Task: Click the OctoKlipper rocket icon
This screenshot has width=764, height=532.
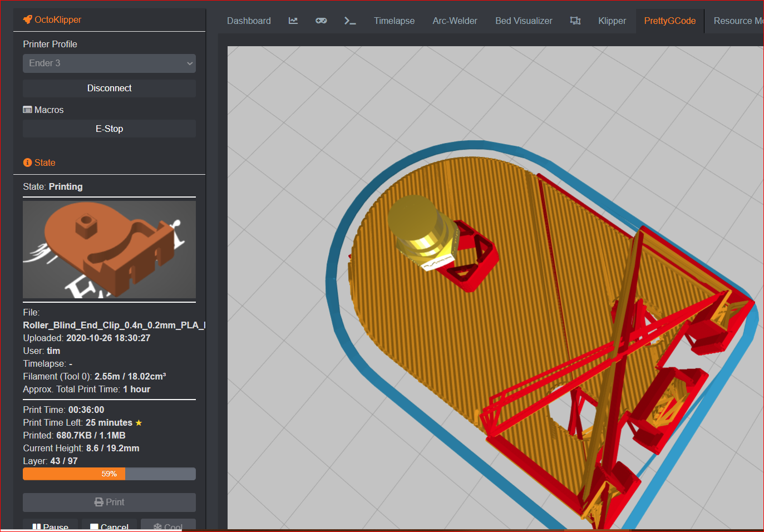Action: pyautogui.click(x=28, y=19)
